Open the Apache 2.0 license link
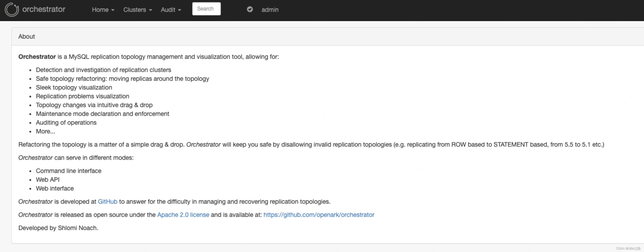 pyautogui.click(x=183, y=214)
